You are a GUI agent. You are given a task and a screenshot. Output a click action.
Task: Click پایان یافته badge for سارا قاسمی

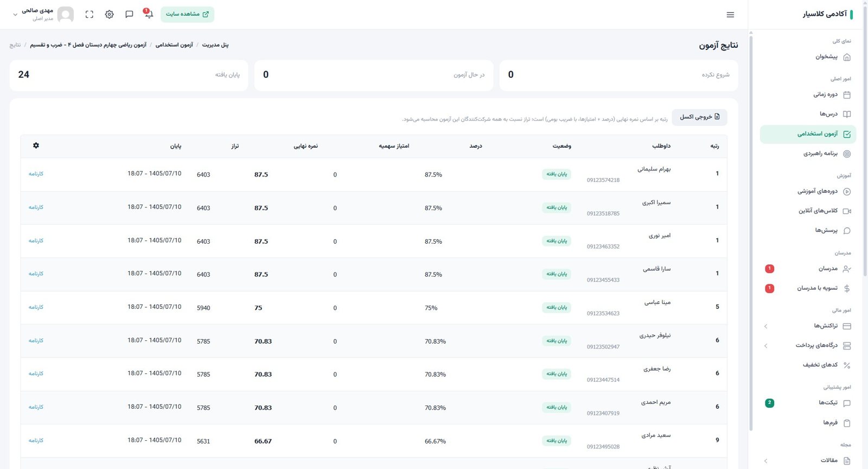tap(557, 274)
